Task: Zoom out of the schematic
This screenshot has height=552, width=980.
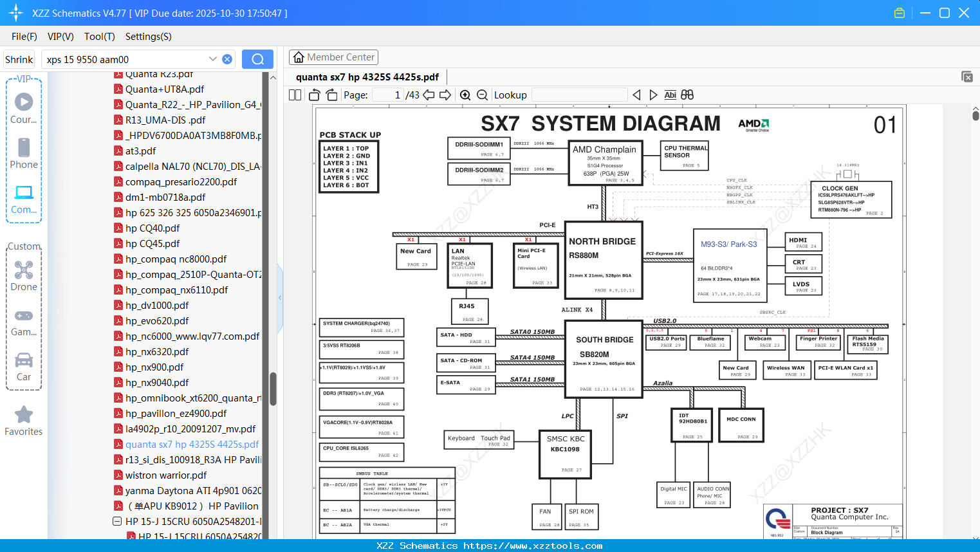Action: click(482, 95)
